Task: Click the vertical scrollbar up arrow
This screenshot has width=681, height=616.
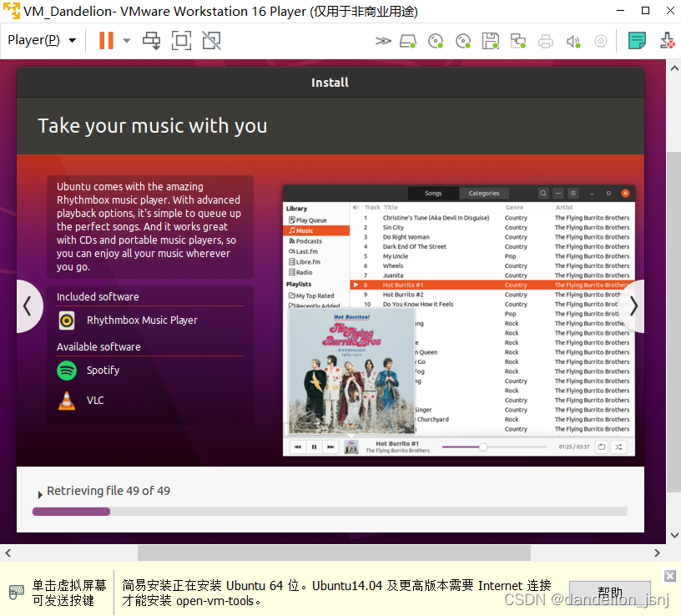Action: [x=674, y=68]
